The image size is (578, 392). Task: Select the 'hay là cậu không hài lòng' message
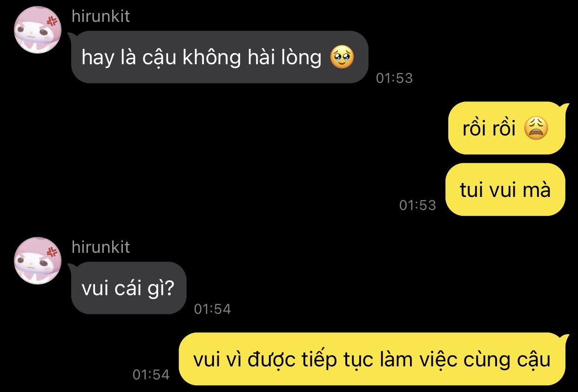tap(220, 57)
